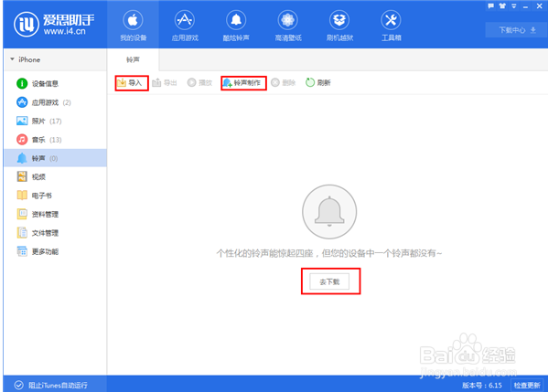Screen dimensions: 548x392
Task: Switch to the 铃声 tab
Action: tap(133, 59)
